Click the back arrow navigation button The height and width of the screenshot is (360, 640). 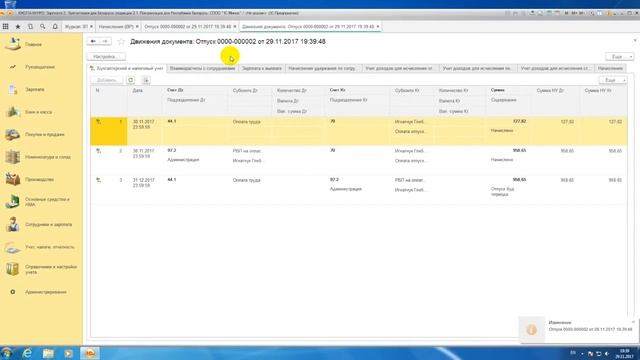click(x=93, y=41)
